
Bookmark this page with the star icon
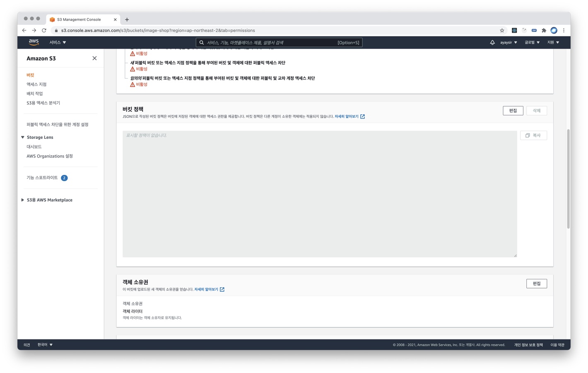click(502, 30)
